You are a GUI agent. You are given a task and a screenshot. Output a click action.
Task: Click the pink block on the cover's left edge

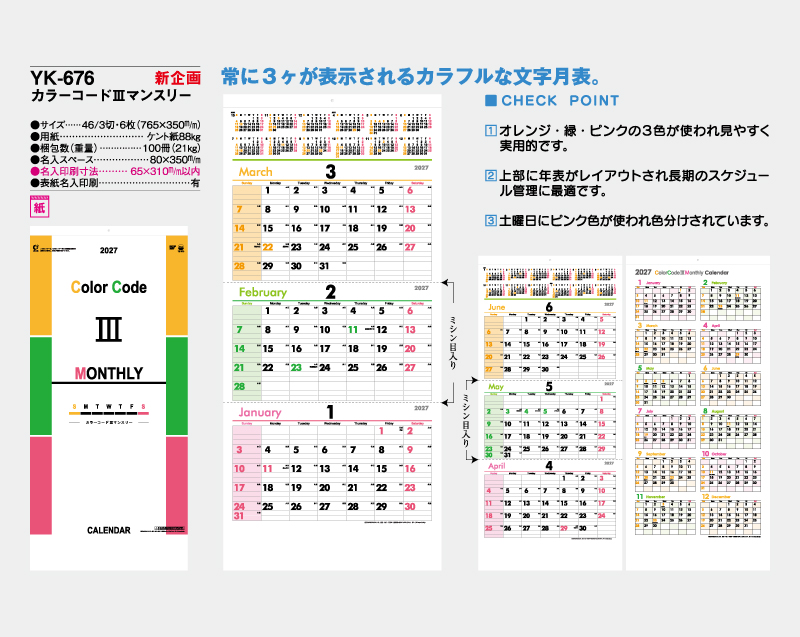point(41,485)
